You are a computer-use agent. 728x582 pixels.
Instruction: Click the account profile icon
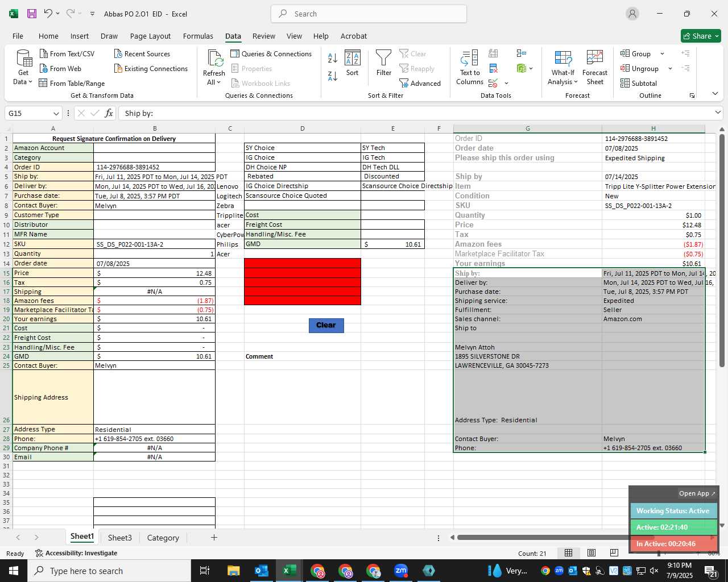632,14
